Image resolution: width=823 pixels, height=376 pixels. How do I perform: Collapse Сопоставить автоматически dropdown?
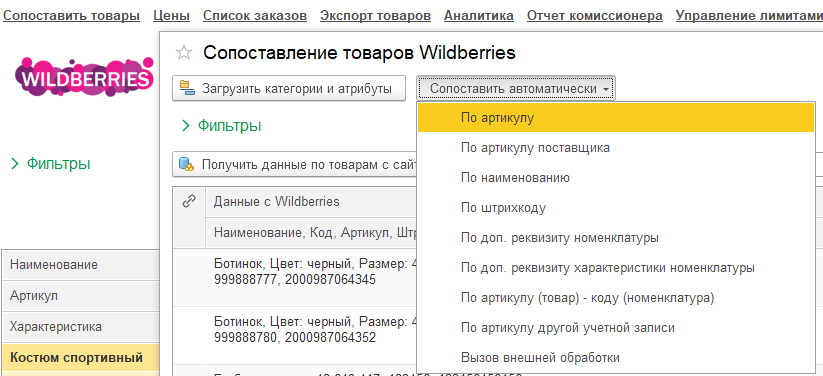(x=516, y=88)
